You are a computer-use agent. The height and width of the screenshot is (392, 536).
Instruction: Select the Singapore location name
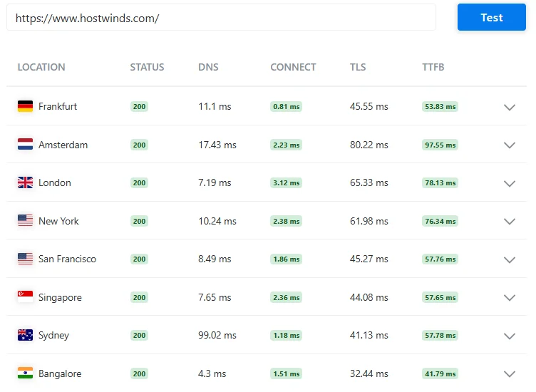coord(60,297)
